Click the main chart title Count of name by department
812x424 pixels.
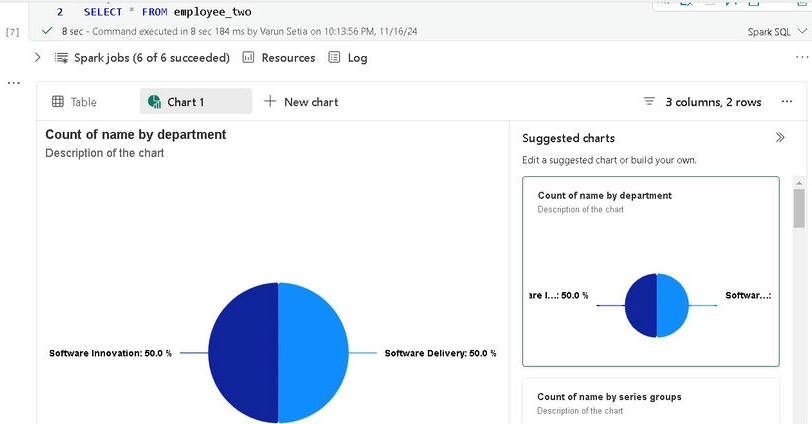coord(136,135)
